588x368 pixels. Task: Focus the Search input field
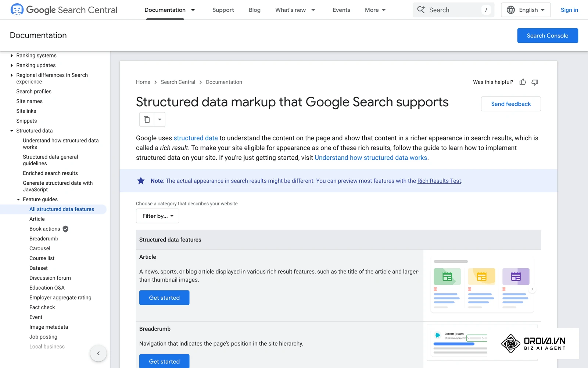[454, 10]
